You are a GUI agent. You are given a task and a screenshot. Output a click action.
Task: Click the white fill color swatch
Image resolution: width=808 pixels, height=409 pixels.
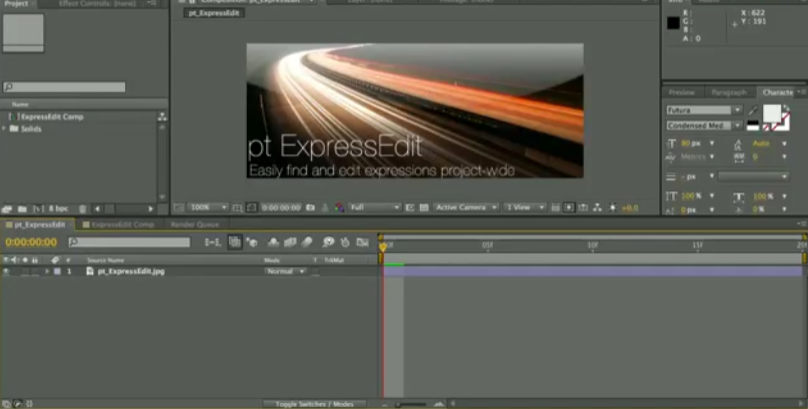[771, 113]
